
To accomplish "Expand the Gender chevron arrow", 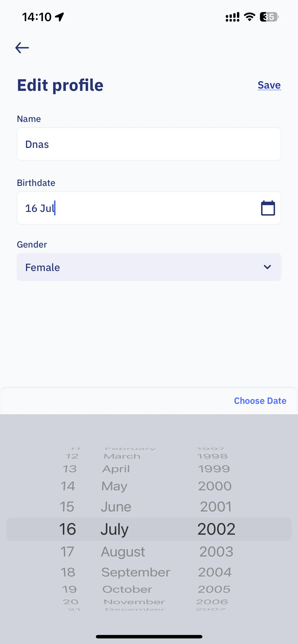I will [x=267, y=267].
